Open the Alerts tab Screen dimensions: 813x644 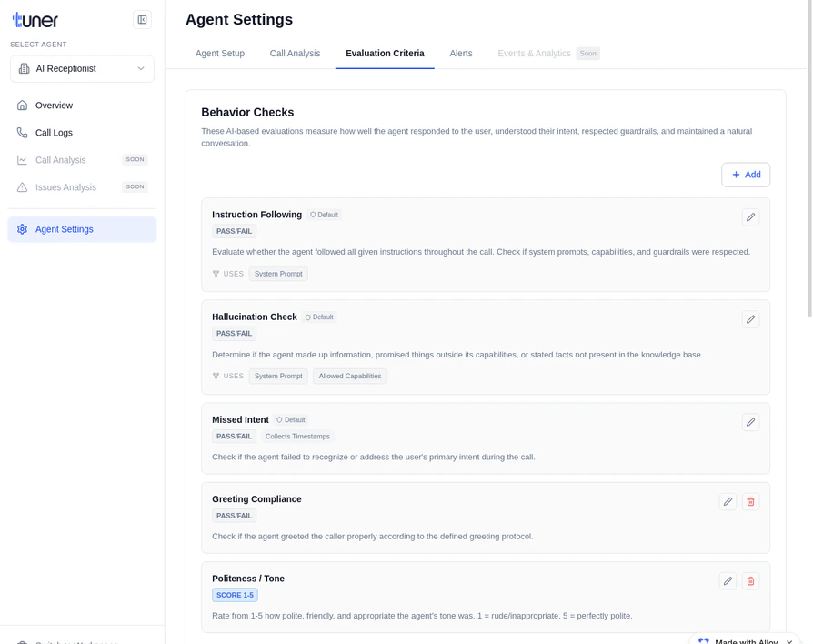461,54
